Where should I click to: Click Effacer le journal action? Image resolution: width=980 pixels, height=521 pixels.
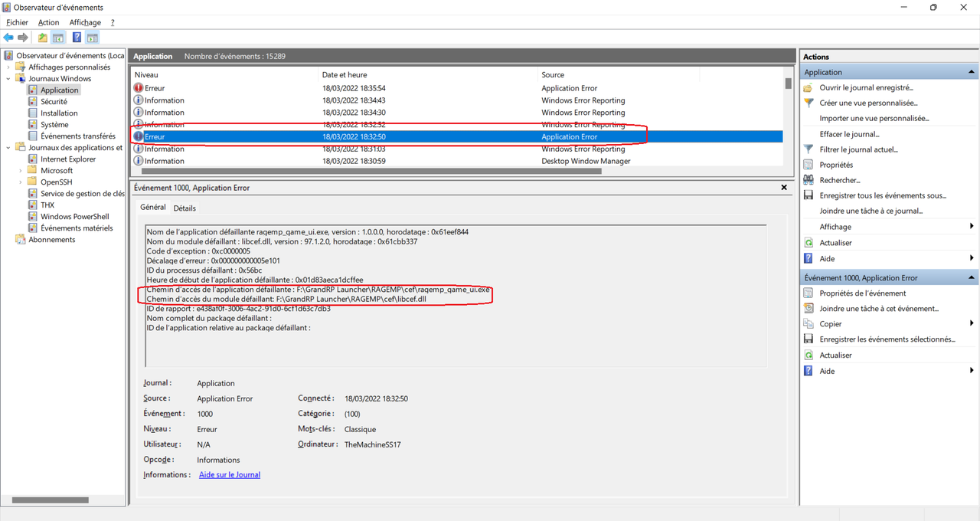850,134
